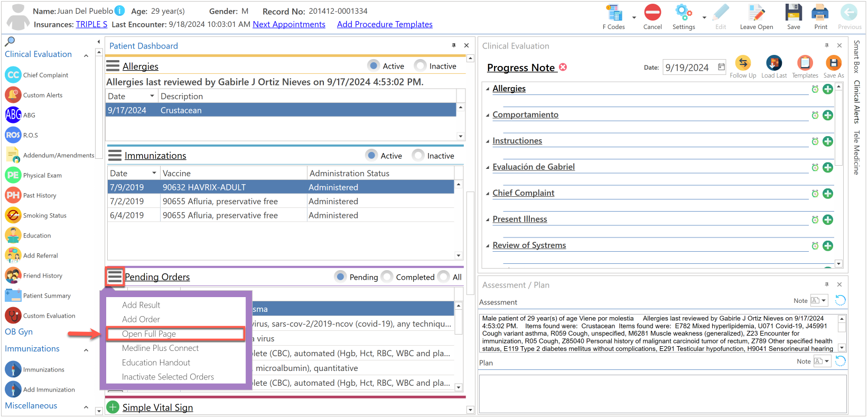Click inside the Plan text field

(662, 394)
